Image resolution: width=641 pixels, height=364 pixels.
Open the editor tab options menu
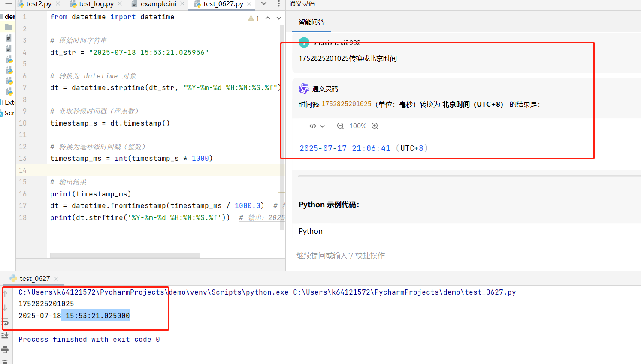pos(279,4)
